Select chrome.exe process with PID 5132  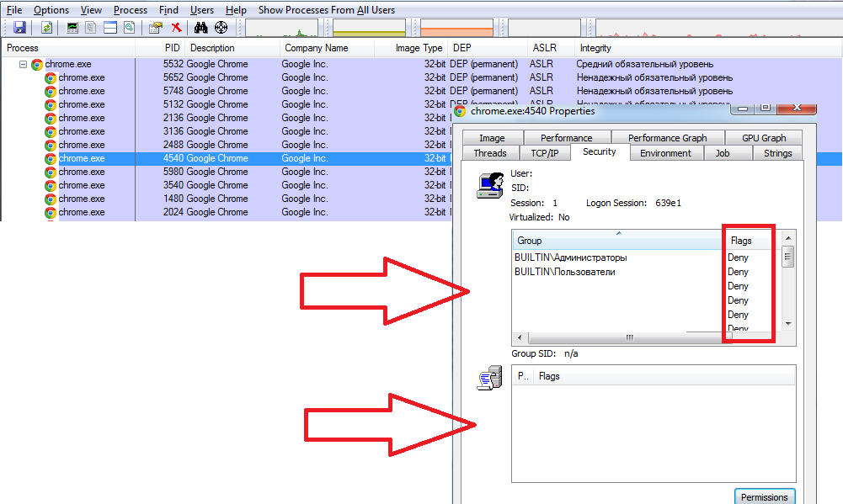click(x=226, y=104)
